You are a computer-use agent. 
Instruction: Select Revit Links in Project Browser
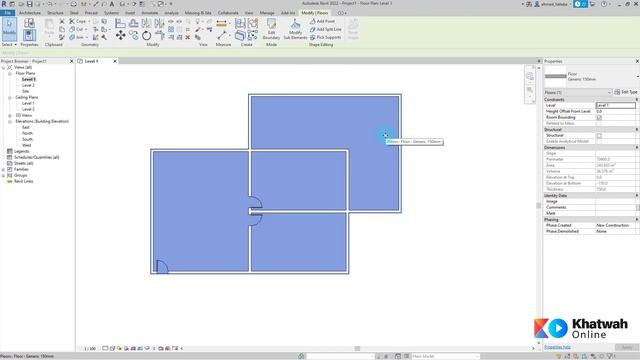(24, 181)
